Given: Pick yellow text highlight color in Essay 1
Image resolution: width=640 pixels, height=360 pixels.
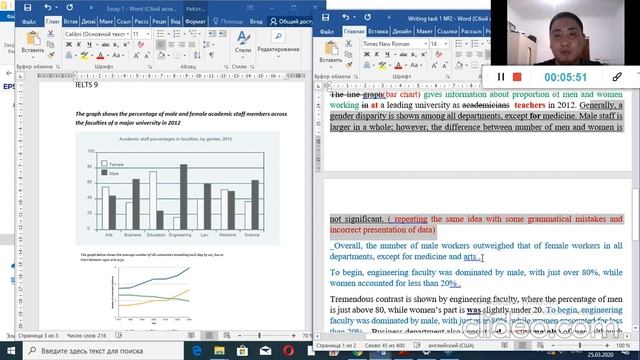Looking at the screenshot, I should pos(84,55).
